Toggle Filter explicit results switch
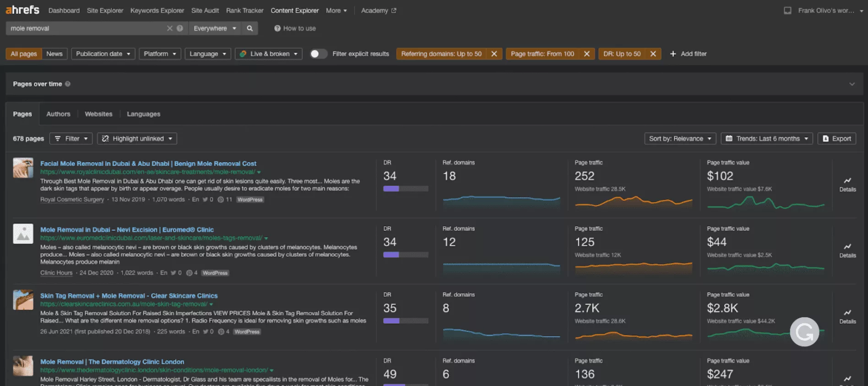 [318, 54]
